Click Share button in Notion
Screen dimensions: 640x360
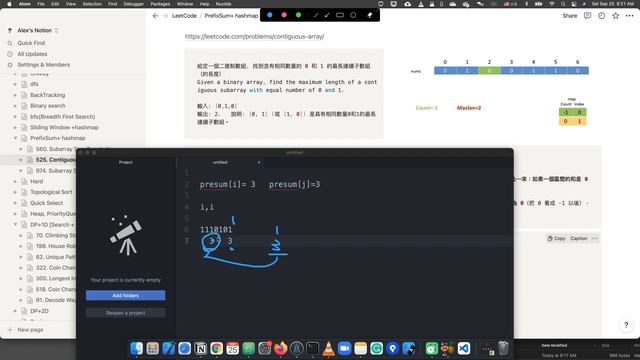(x=569, y=16)
